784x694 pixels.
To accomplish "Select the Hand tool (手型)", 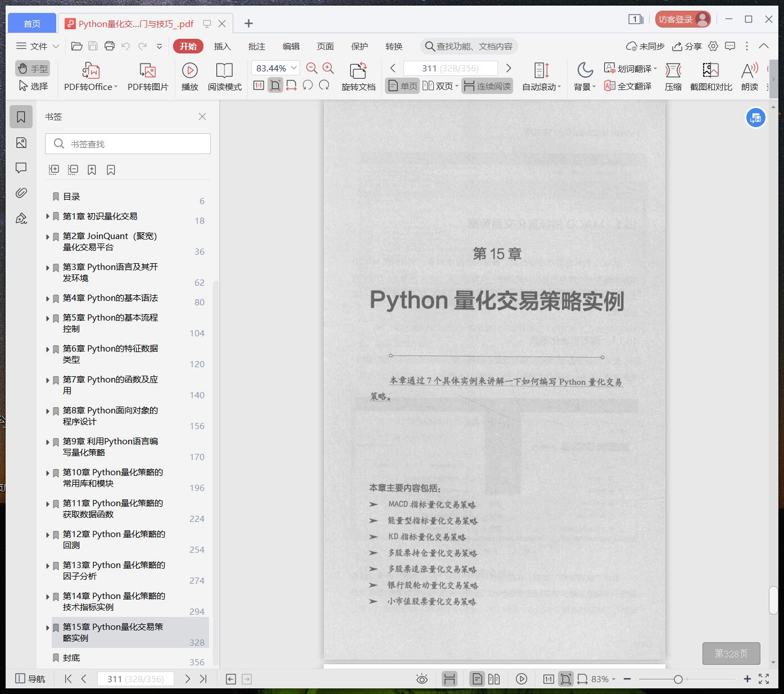I will (x=33, y=69).
